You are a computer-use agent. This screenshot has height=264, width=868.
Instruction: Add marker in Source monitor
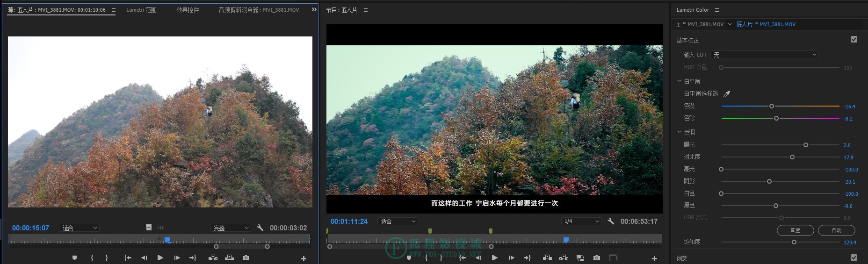(74, 258)
